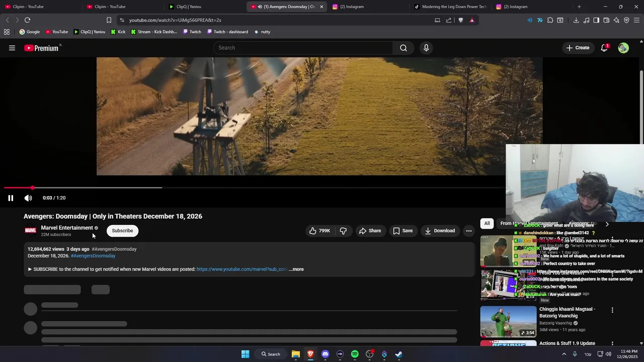
Task: Open the Twitch - dashboard bookmark
Action: point(227,32)
